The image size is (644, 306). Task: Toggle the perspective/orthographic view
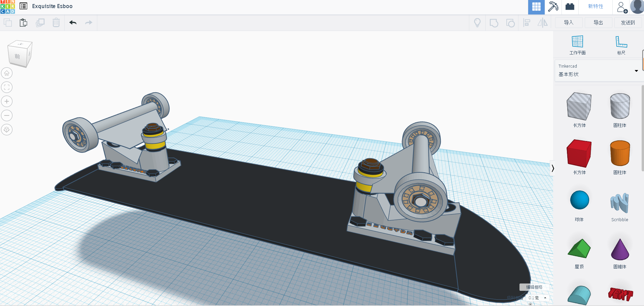[x=7, y=130]
